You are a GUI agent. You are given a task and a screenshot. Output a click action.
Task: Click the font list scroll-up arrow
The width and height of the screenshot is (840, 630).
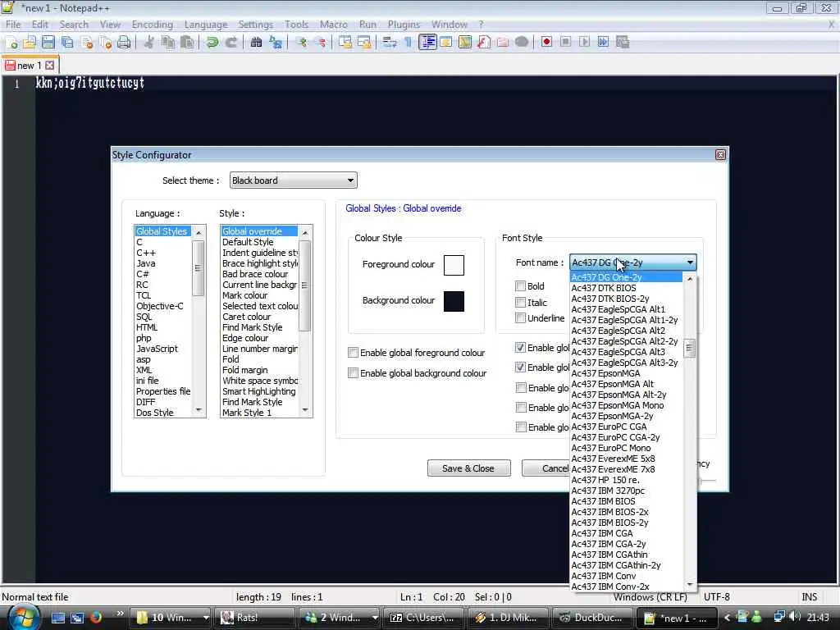point(689,279)
